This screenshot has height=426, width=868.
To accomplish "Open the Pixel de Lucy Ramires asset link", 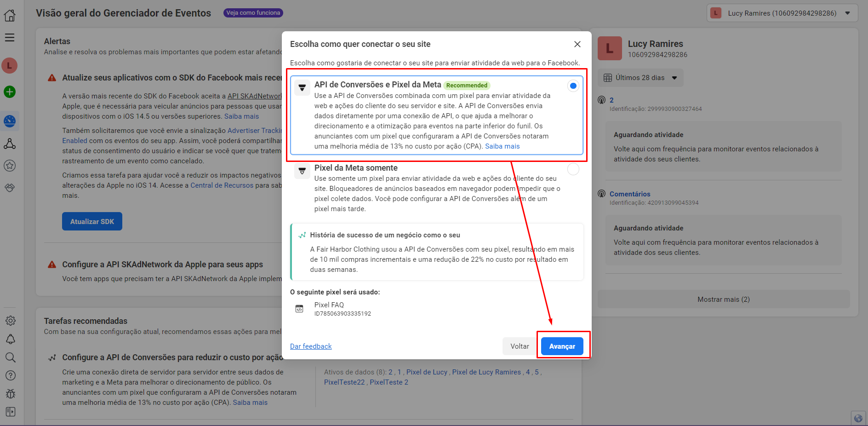I will click(486, 372).
